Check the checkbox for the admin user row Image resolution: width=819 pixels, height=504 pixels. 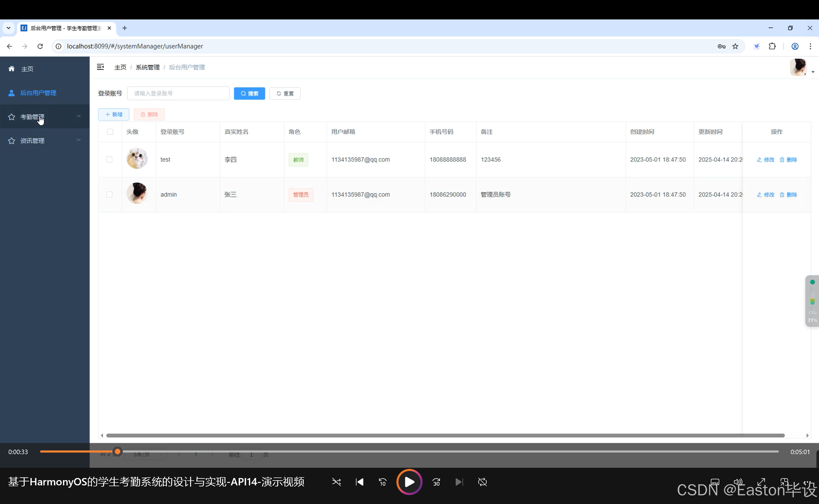pyautogui.click(x=109, y=194)
